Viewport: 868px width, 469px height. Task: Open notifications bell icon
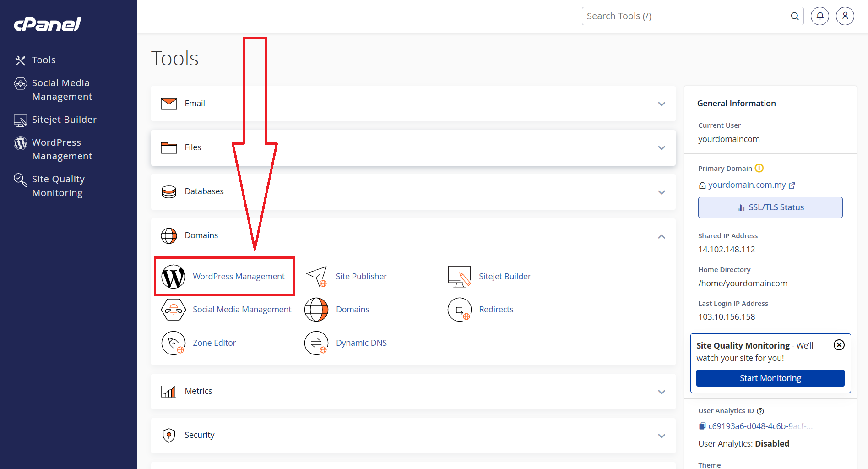[820, 16]
